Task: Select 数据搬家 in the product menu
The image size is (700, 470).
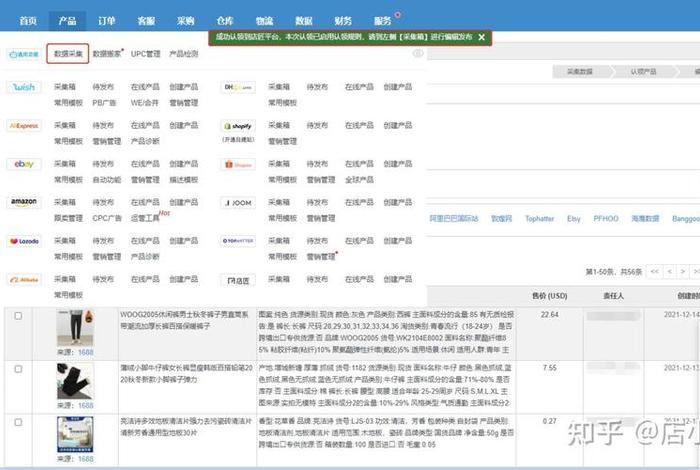Action: point(107,54)
